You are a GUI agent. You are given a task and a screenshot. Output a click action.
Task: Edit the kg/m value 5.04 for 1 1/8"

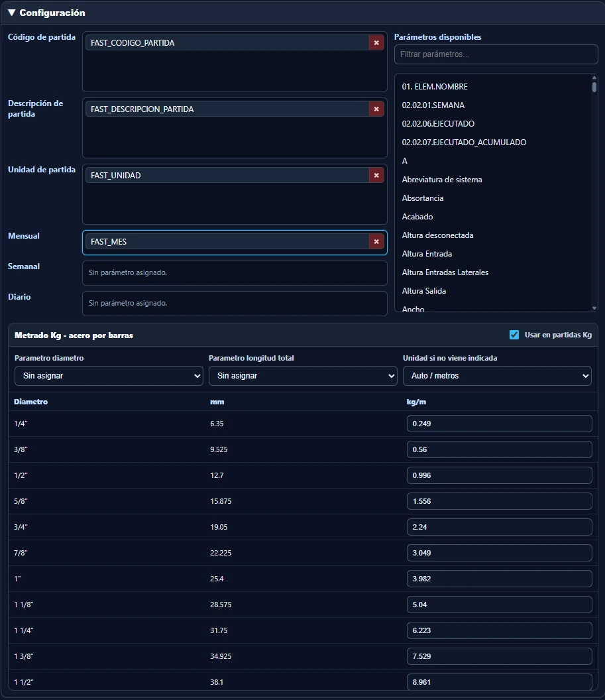click(x=499, y=605)
